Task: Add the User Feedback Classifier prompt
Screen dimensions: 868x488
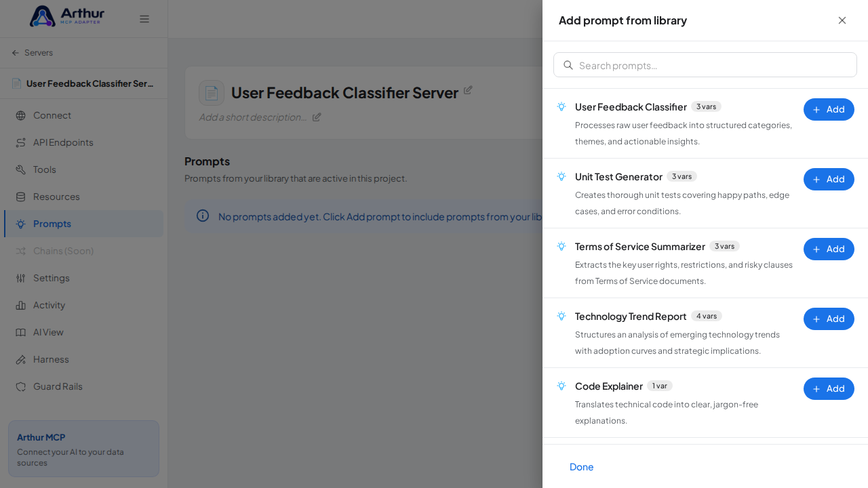Action: [x=829, y=109]
